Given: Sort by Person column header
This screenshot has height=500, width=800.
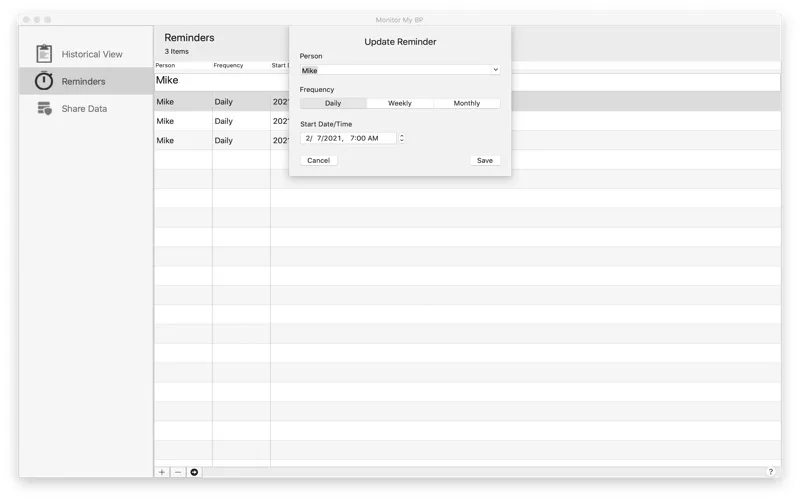Looking at the screenshot, I should click(165, 65).
